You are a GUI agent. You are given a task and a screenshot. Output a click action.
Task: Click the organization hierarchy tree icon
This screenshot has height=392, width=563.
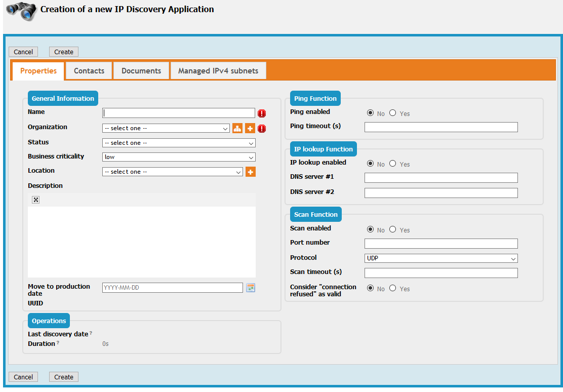pos(237,129)
